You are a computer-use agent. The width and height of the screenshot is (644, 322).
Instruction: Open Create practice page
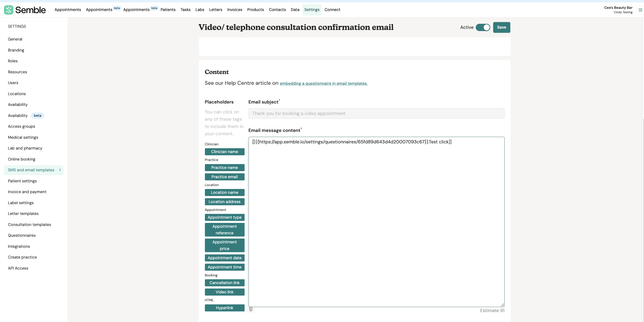(22, 257)
